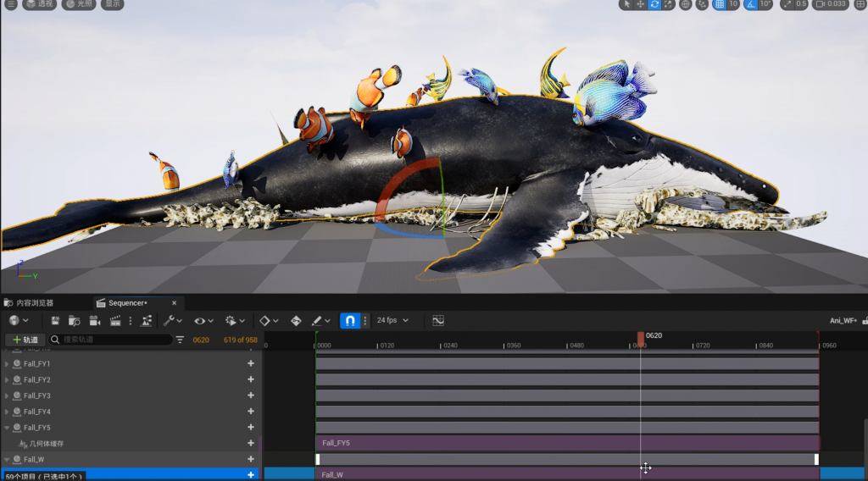Open Sequencer actions wrench menu

coord(173,321)
